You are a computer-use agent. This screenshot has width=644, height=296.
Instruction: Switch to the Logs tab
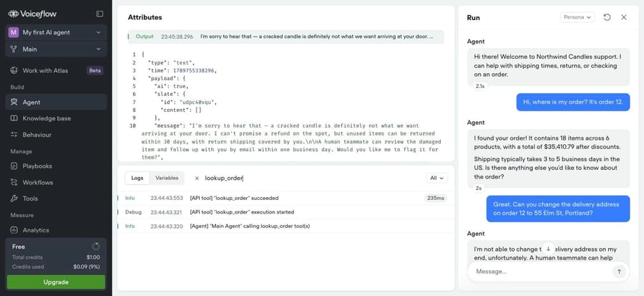coord(137,178)
